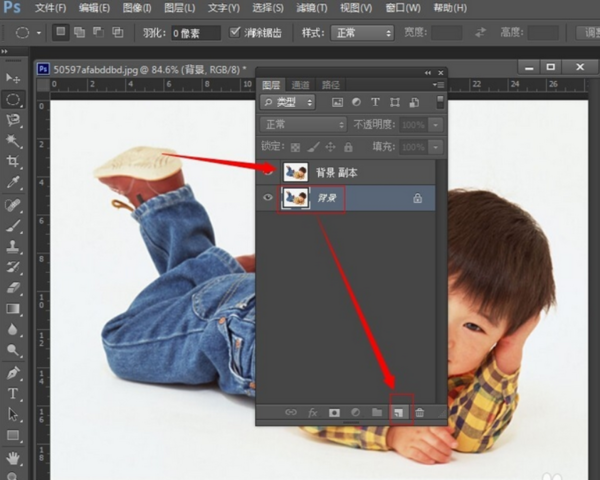Switch to the 通道 channels tab
600x480 pixels.
click(x=299, y=85)
